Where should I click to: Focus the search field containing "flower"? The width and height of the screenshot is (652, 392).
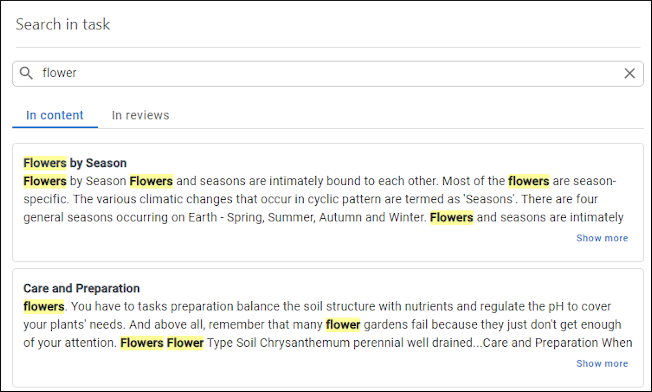[328, 74]
